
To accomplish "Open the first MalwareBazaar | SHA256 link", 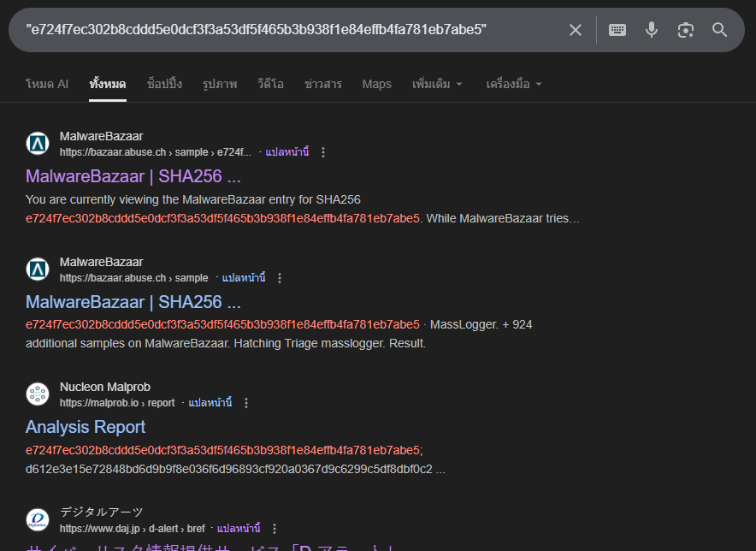I will tap(133, 176).
